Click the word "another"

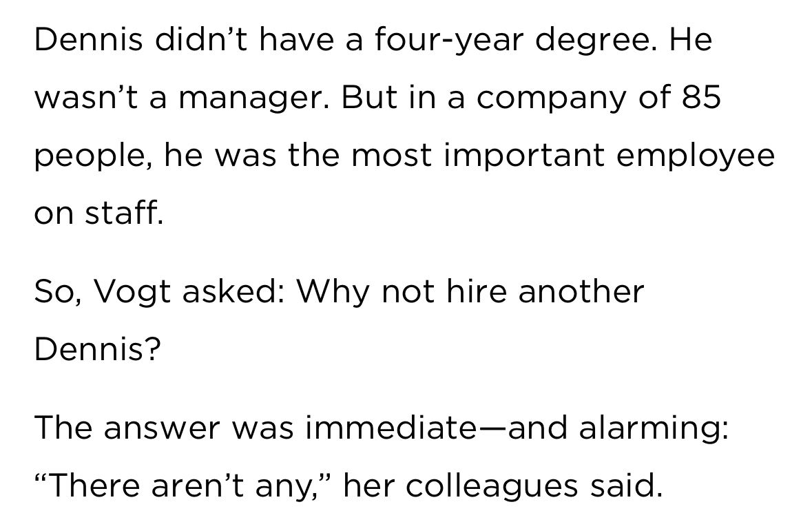[581, 292]
